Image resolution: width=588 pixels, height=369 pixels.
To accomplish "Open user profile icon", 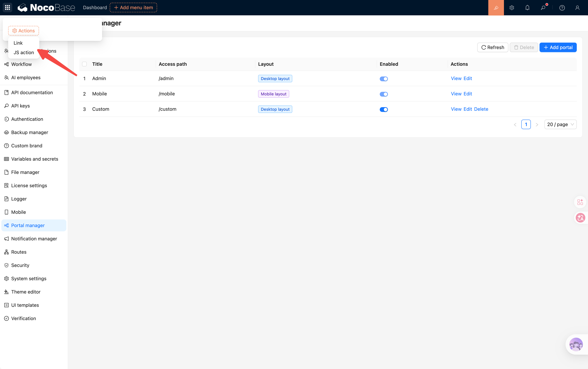I will tap(577, 7).
